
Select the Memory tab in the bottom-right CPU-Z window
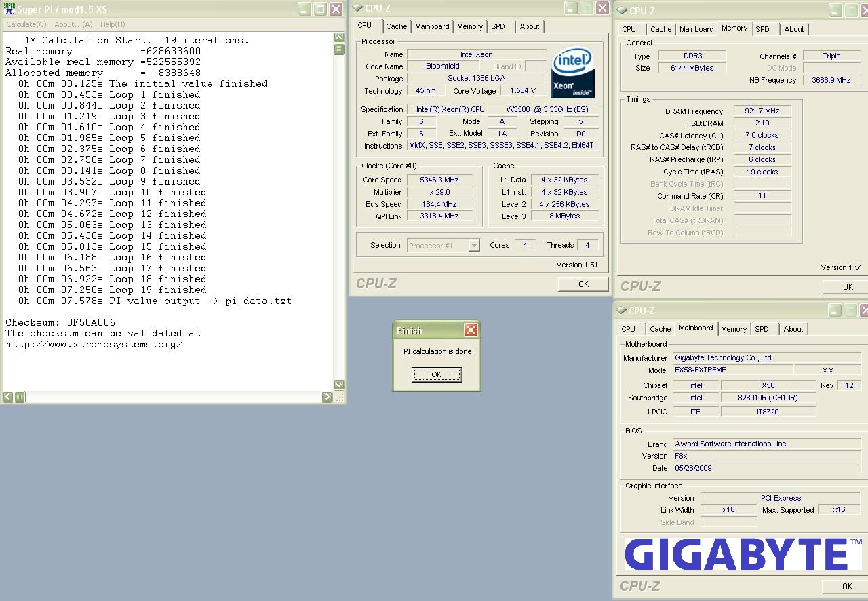click(734, 329)
